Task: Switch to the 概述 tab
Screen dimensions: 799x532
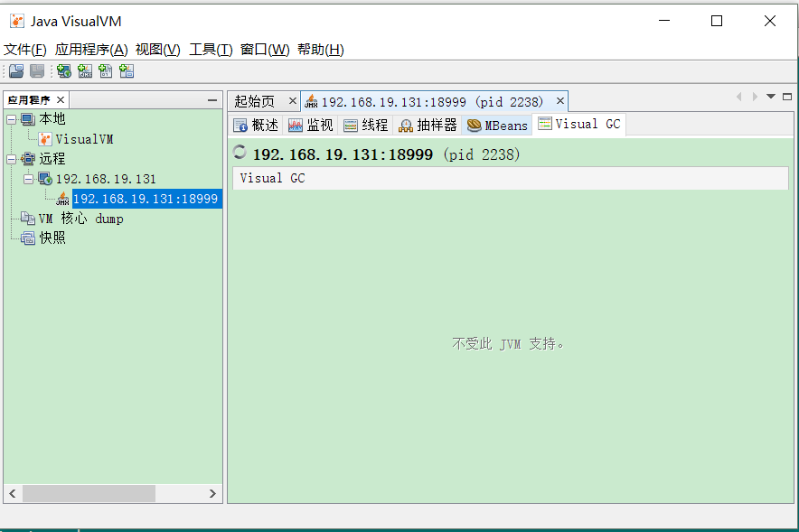Action: pos(256,126)
